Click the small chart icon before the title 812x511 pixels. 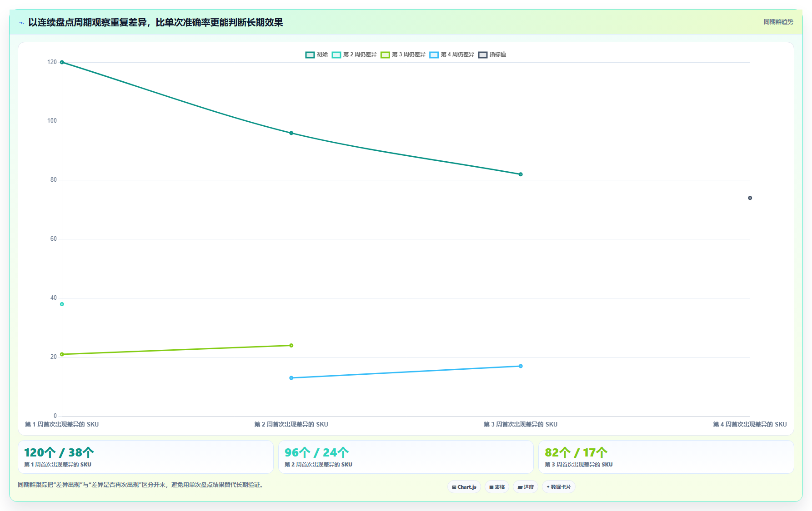pyautogui.click(x=21, y=23)
